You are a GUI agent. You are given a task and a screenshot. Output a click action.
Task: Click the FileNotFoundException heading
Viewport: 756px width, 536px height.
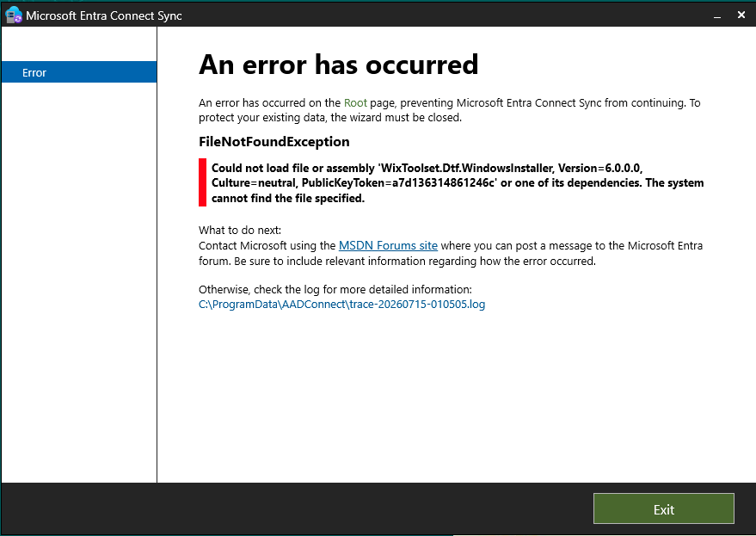click(x=274, y=142)
